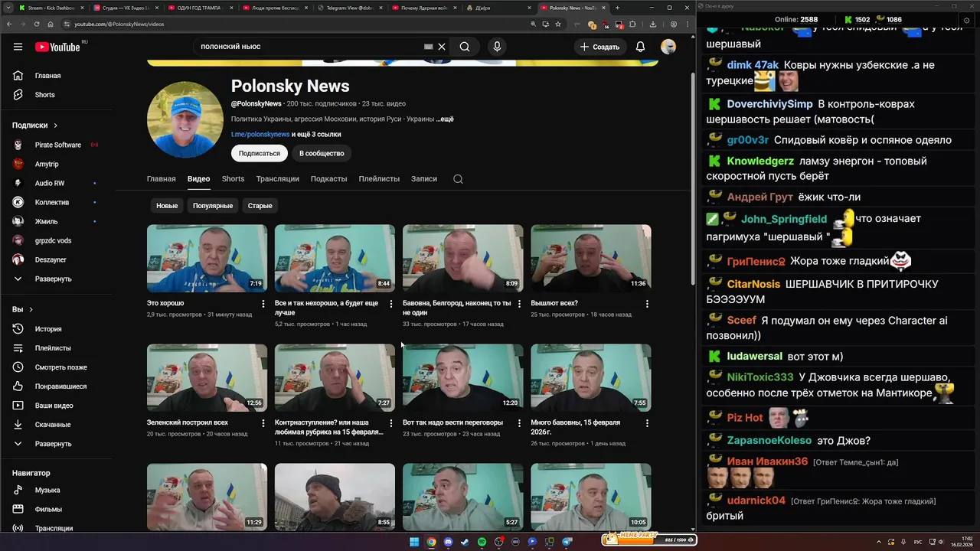Switch to the Подкасты tab

pos(328,179)
